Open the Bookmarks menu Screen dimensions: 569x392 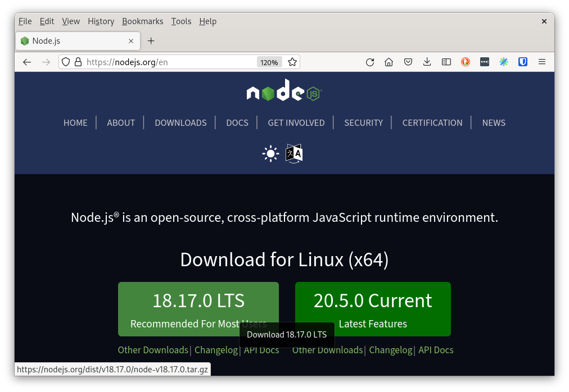click(x=142, y=21)
